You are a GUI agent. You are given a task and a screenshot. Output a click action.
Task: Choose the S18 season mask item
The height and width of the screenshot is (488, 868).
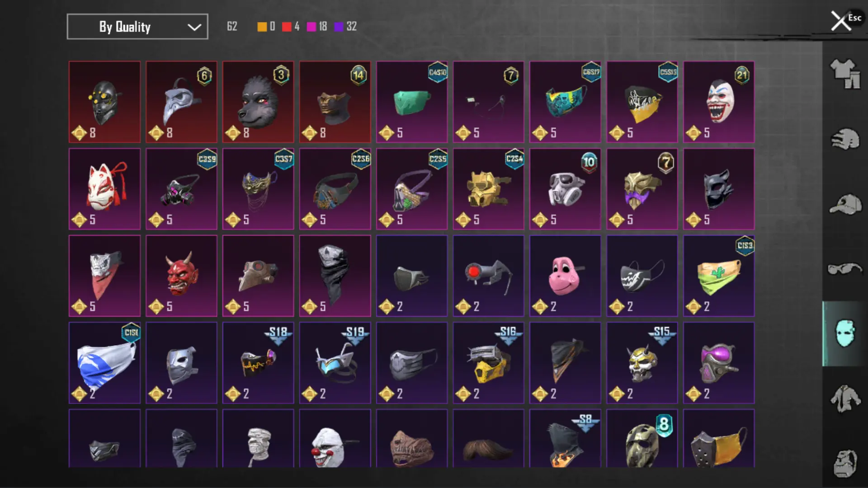point(258,363)
